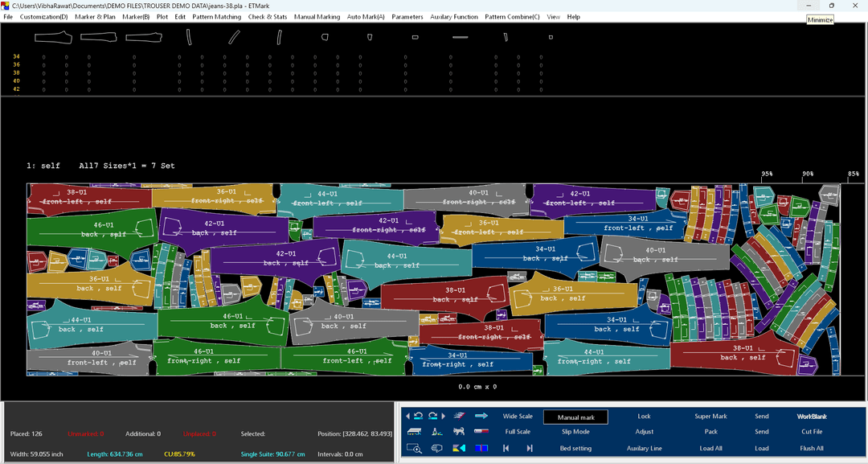Open the Check & Stats menu
Screen dimensions: 868x464
click(268, 17)
